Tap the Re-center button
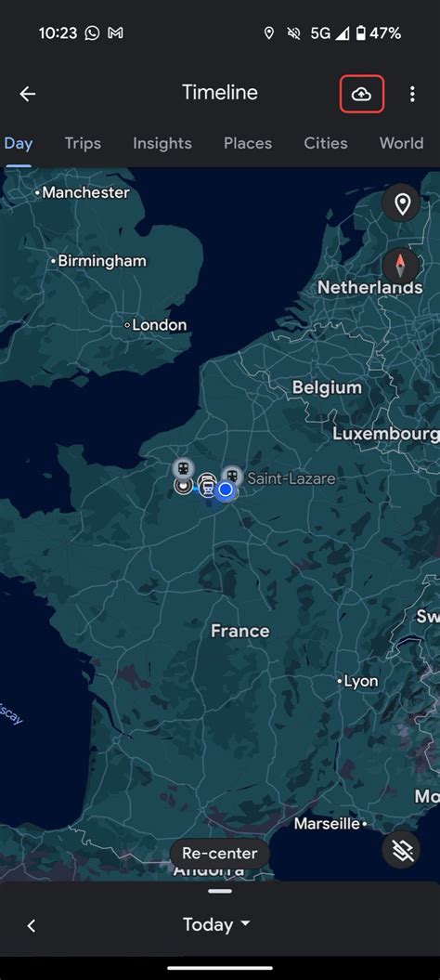The width and height of the screenshot is (440, 980). point(219,853)
